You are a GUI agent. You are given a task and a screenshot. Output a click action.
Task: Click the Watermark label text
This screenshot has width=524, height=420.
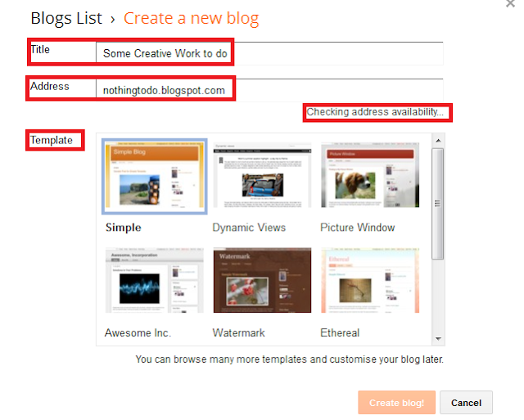[238, 332]
